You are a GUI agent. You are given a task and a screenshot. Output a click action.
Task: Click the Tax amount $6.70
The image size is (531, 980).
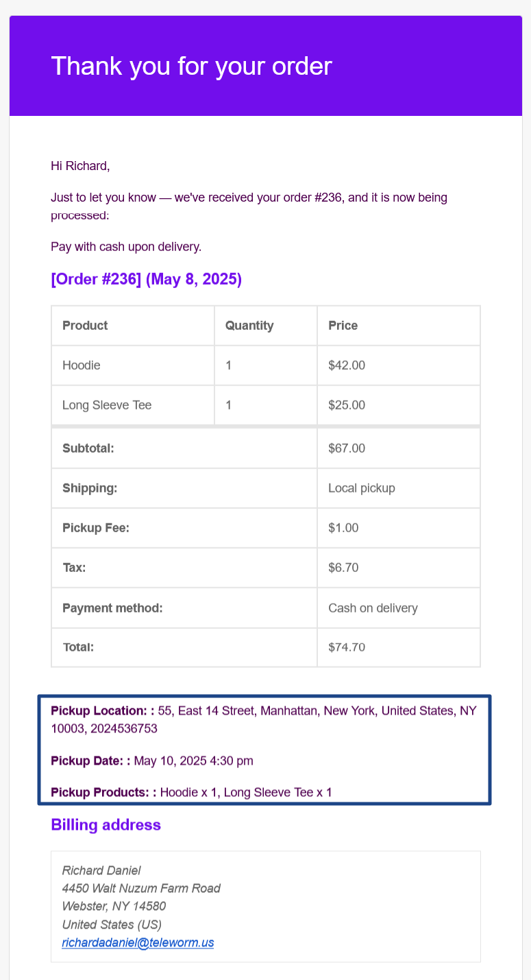coord(344,568)
